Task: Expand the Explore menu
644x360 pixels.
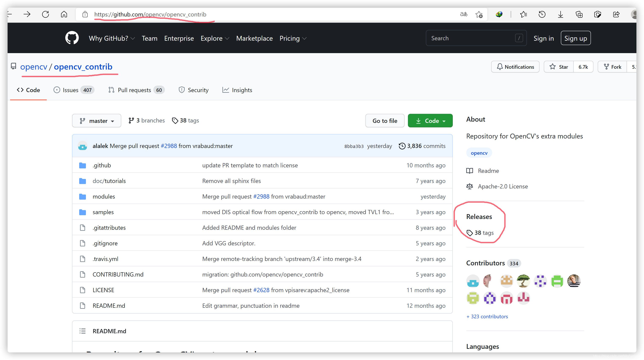Action: (215, 38)
